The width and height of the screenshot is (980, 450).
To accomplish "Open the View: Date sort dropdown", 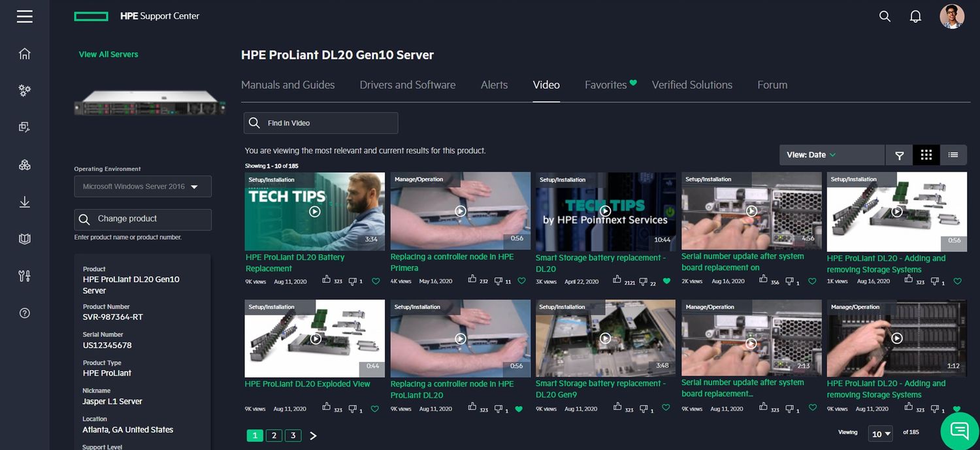I will click(832, 155).
